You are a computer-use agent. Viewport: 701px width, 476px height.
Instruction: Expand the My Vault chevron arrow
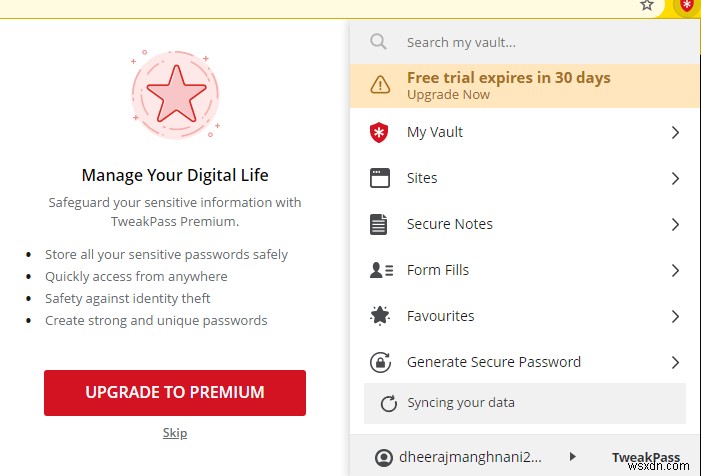(x=675, y=132)
